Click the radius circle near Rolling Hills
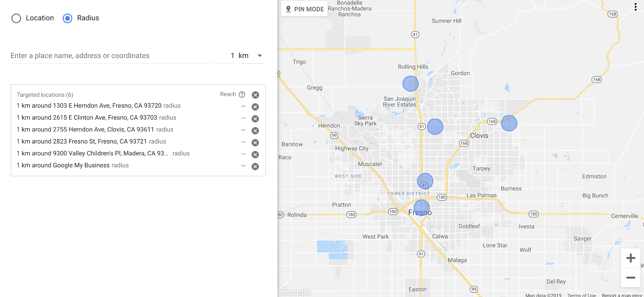644x297 pixels. tap(411, 83)
